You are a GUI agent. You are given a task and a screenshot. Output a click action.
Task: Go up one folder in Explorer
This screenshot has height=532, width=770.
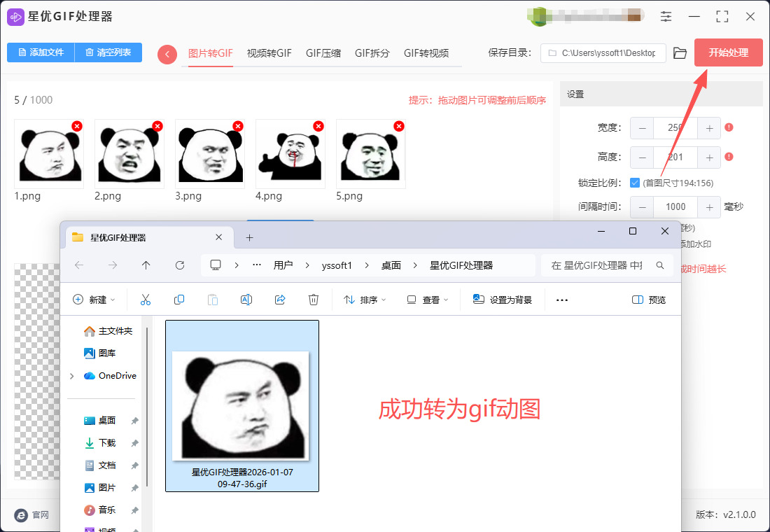[146, 265]
